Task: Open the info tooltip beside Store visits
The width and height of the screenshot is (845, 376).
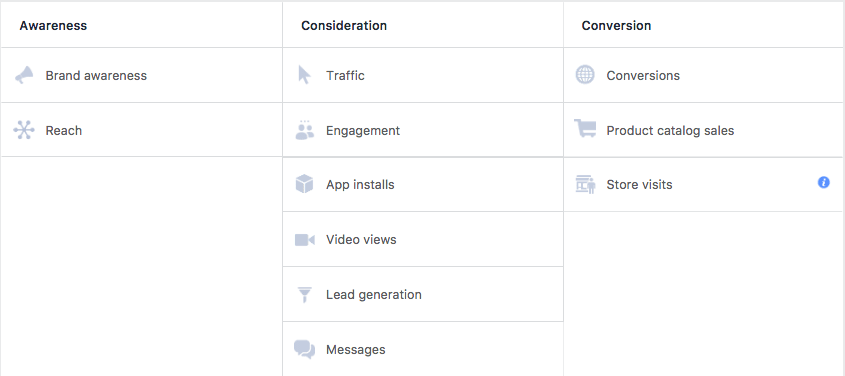Action: tap(823, 183)
